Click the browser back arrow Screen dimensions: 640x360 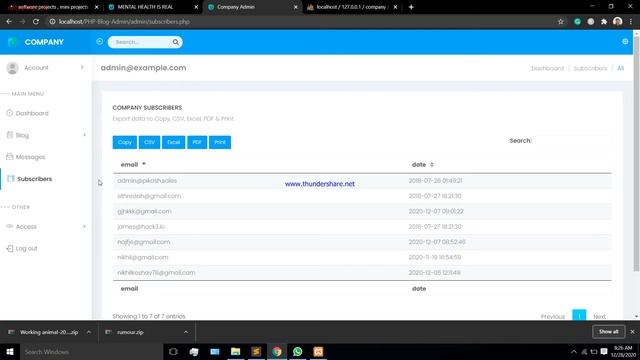click(9, 22)
